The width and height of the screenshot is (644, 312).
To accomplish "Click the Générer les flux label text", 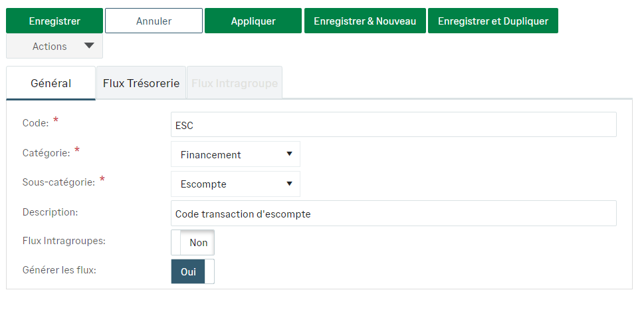I will pyautogui.click(x=59, y=270).
